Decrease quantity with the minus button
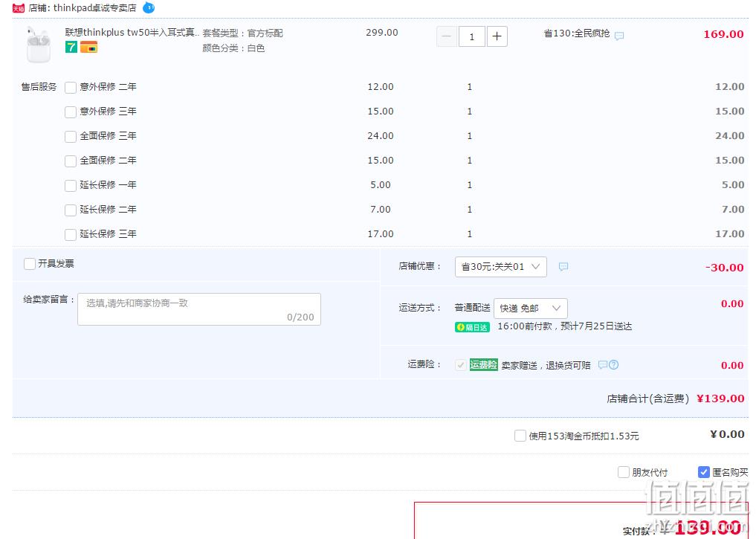The image size is (756, 539). point(447,36)
